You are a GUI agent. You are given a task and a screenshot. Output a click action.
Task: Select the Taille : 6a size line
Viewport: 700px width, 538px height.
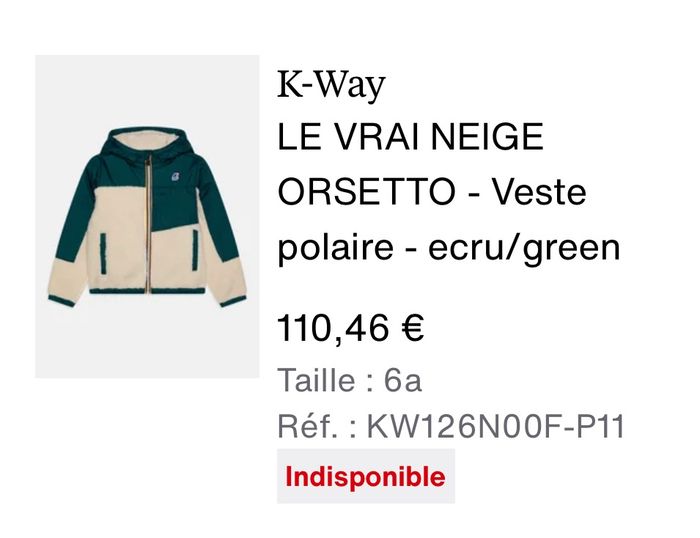point(350,380)
